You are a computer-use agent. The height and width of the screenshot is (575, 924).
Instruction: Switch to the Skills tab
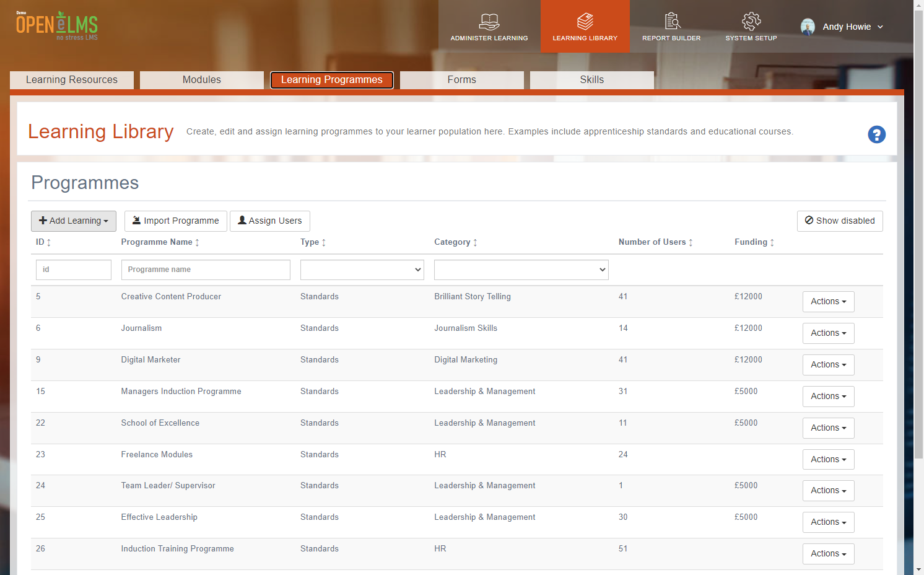coord(592,80)
